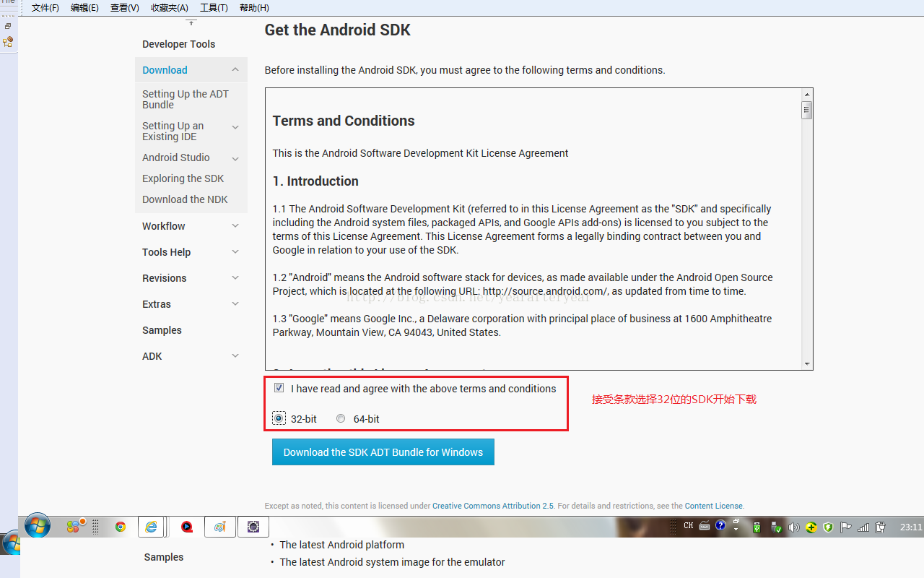Select the 64-bit radio button
924x578 pixels.
click(341, 418)
